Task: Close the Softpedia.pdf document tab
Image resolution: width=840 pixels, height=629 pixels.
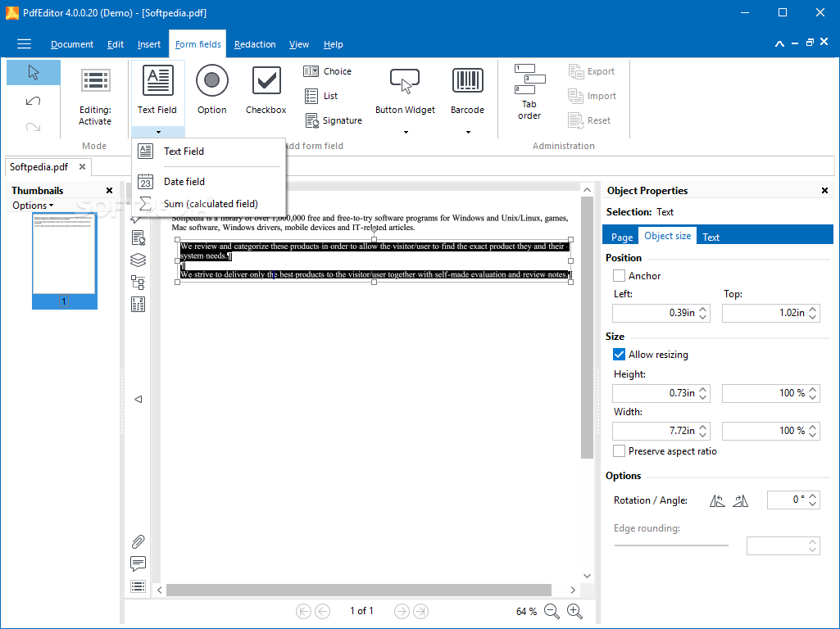Action: click(82, 166)
